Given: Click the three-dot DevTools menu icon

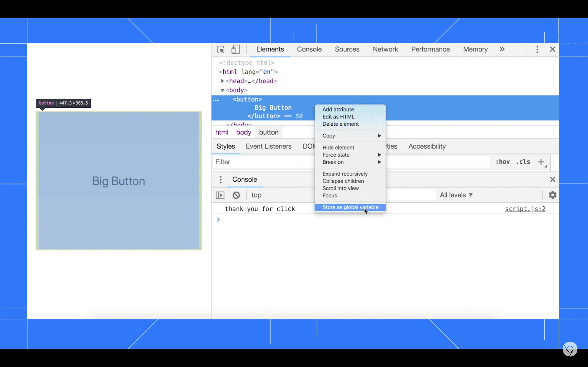Looking at the screenshot, I should [537, 50].
